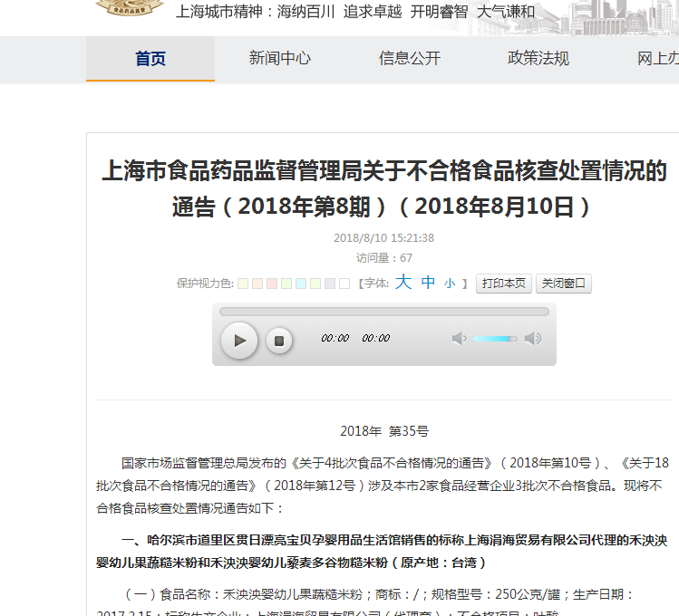The width and height of the screenshot is (679, 616).
Task: Set font size to medium 中
Action: (x=428, y=283)
